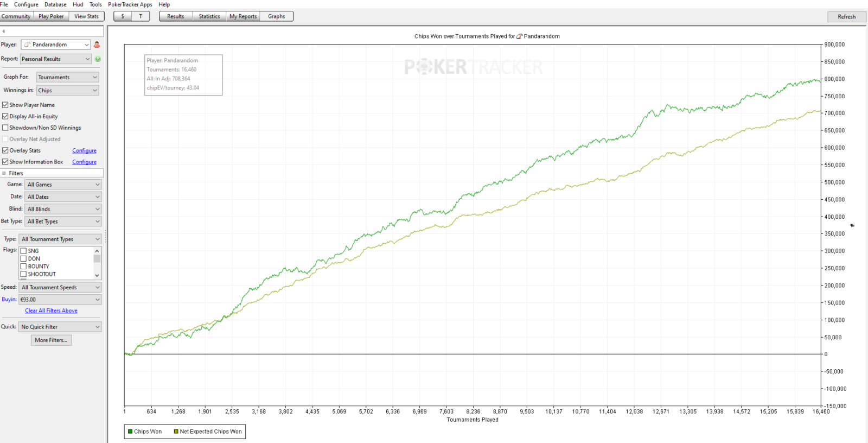Click Clear All Filters Above link
The width and height of the screenshot is (868, 443).
pyautogui.click(x=51, y=311)
